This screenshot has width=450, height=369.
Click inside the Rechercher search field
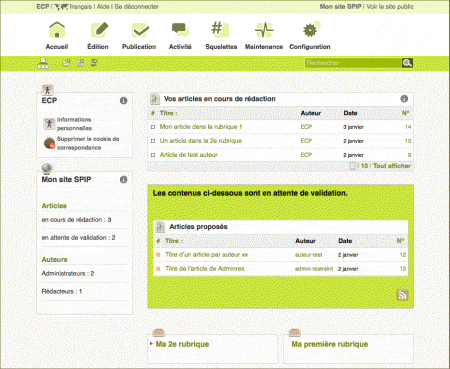click(x=353, y=63)
